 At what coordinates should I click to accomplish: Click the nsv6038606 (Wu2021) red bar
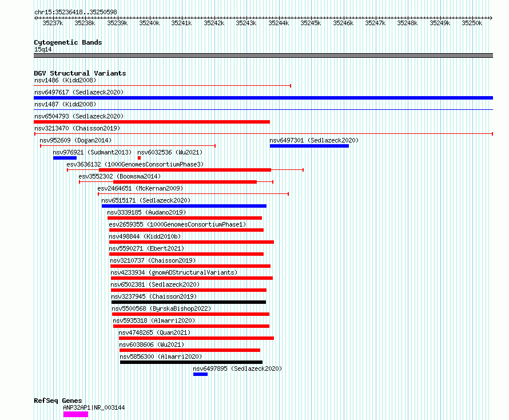click(x=190, y=350)
